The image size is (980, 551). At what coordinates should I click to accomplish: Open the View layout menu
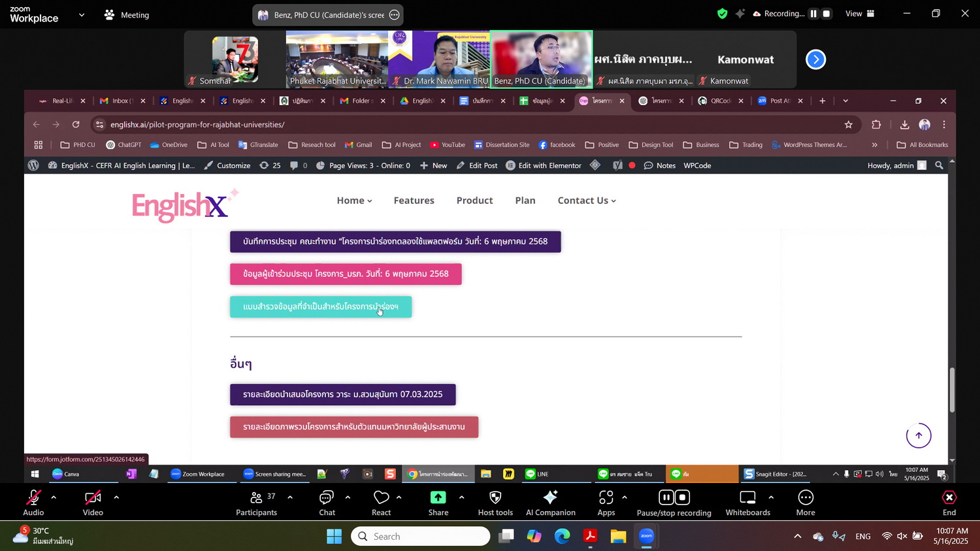(x=860, y=14)
